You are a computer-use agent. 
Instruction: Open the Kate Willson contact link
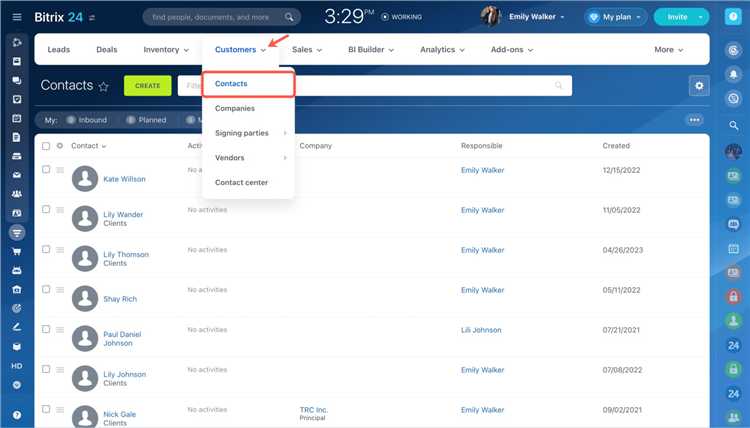pyautogui.click(x=124, y=179)
